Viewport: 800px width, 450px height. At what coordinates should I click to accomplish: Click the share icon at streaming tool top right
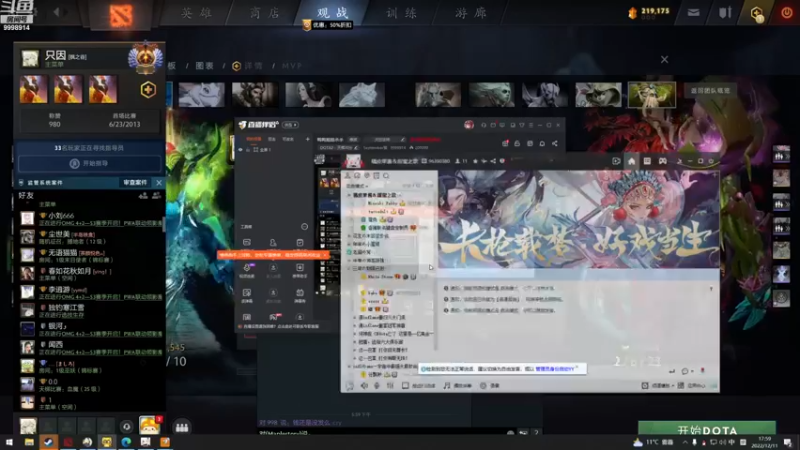[x=555, y=144]
